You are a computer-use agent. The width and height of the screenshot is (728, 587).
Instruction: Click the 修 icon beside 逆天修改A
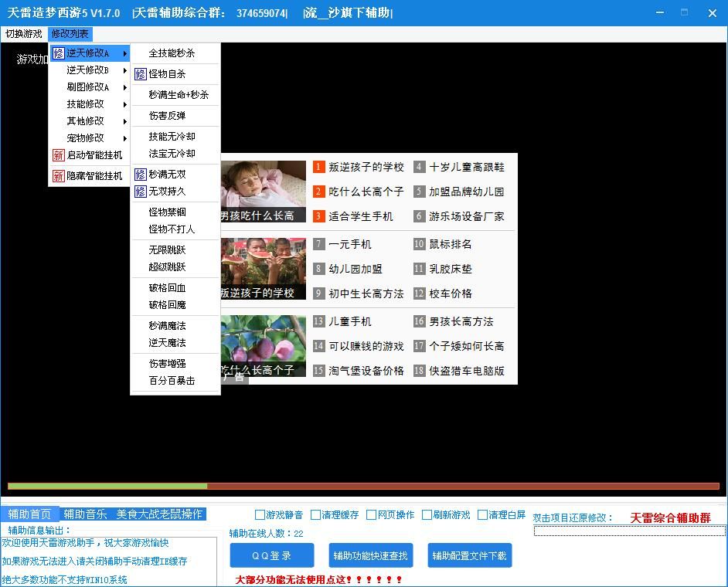pos(59,53)
